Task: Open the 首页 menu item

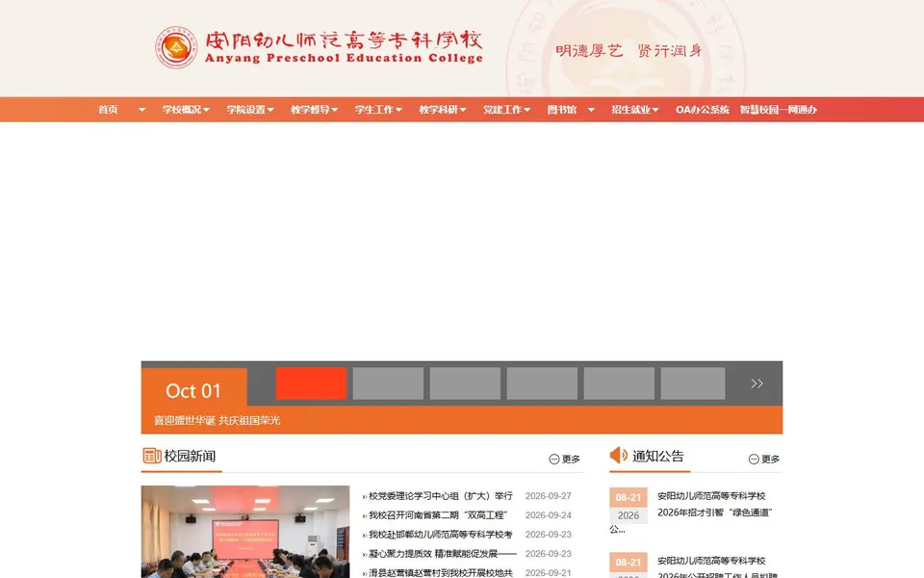Action: 108,110
